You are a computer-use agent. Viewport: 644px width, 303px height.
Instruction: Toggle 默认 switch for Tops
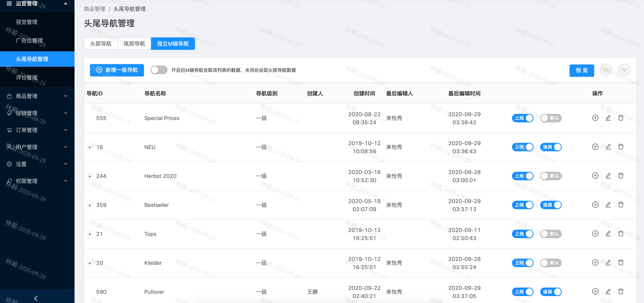pyautogui.click(x=551, y=234)
